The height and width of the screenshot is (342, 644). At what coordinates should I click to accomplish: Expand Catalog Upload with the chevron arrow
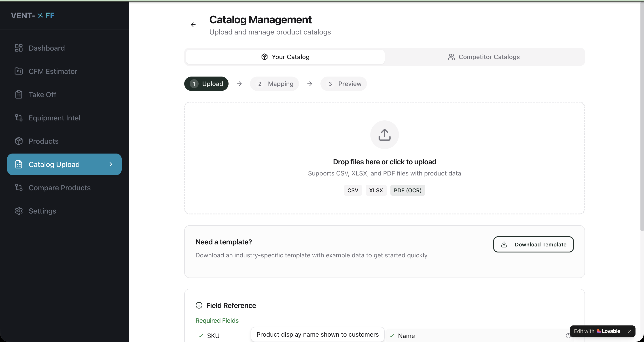pos(111,164)
